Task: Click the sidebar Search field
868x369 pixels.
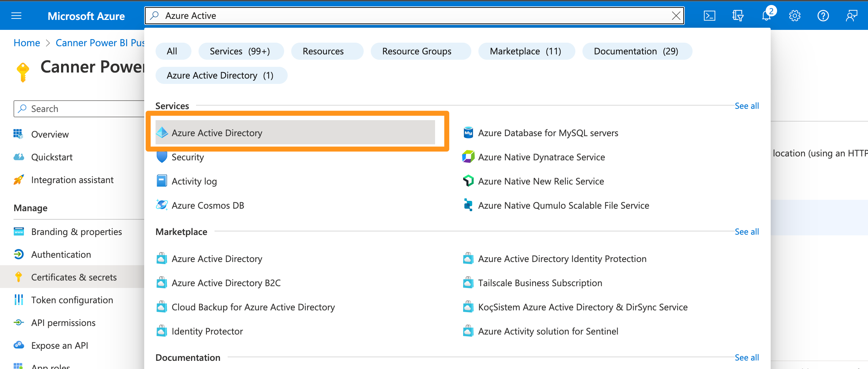Action: tap(79, 108)
